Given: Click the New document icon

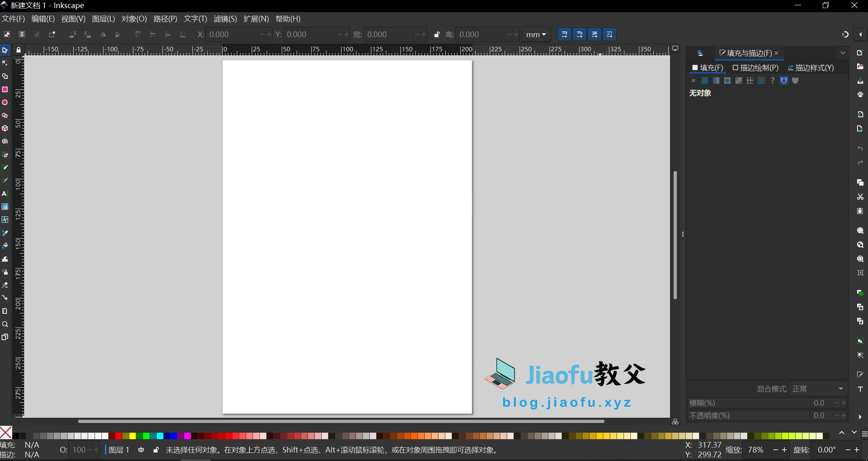Looking at the screenshot, I should 860,53.
